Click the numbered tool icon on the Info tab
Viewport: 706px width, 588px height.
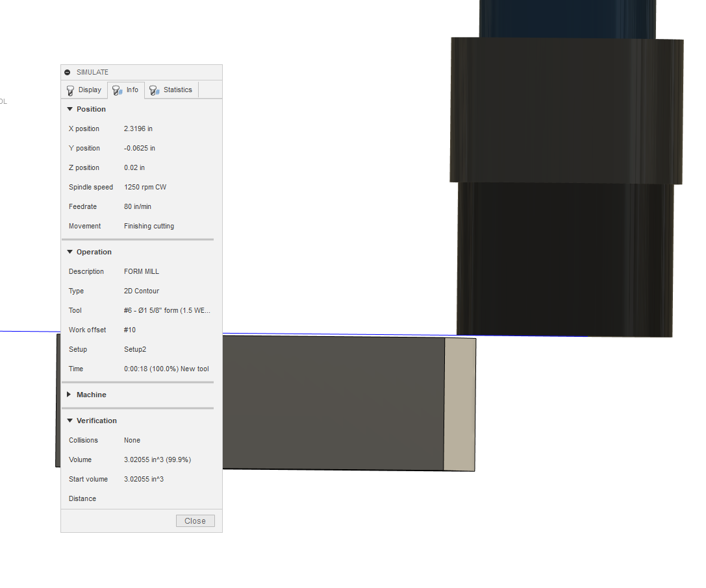(117, 90)
